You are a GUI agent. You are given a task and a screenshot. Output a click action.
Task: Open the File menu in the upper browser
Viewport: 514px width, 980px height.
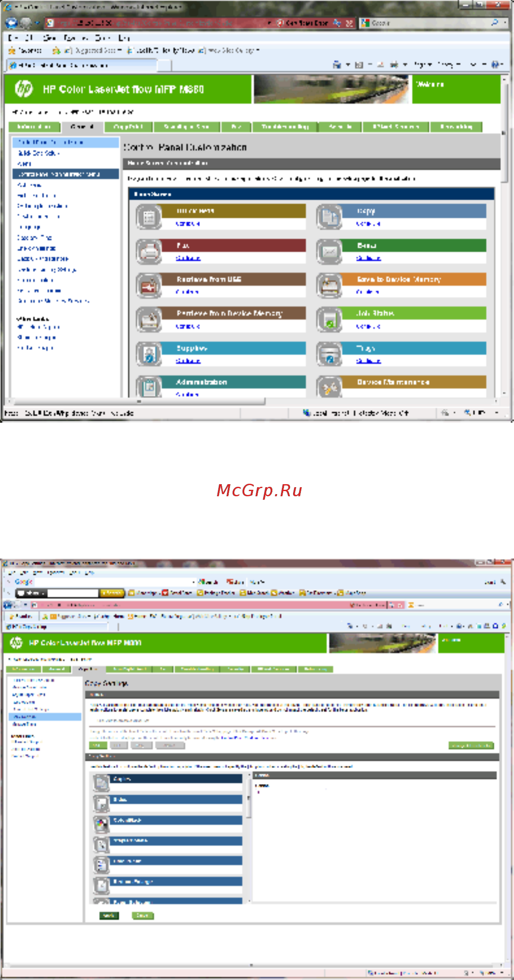(12, 38)
